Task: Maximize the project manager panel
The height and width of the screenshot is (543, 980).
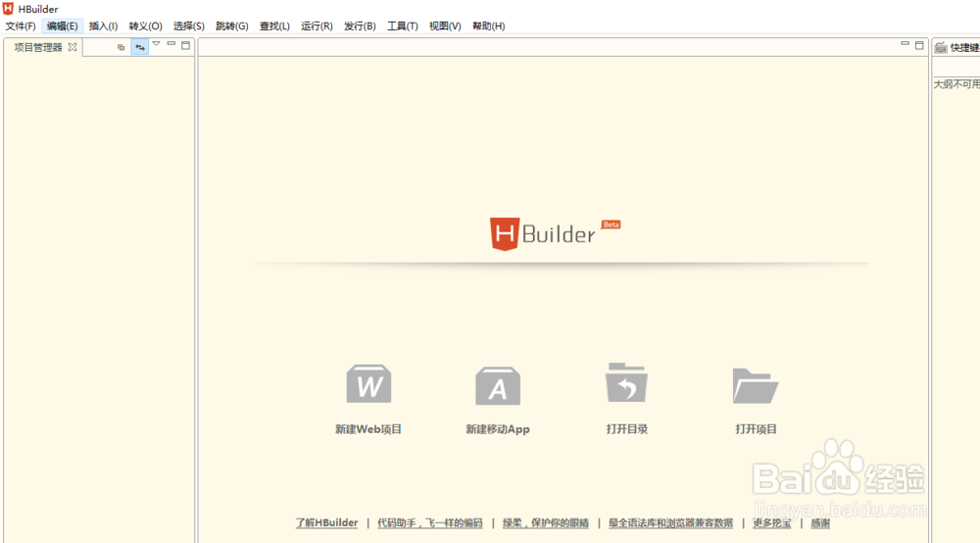Action: pyautogui.click(x=185, y=45)
